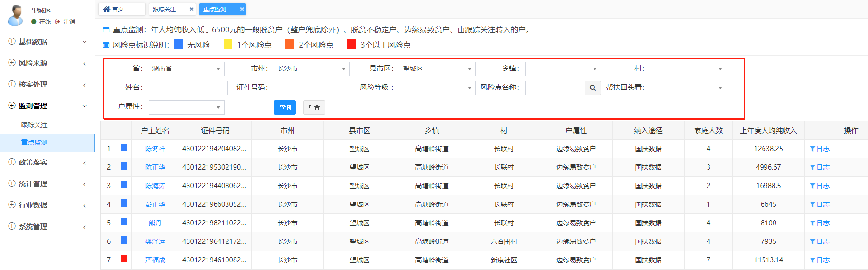The width and height of the screenshot is (868, 270).
Task: Click the orange 2个风险点 legend swatch
Action: (x=290, y=44)
